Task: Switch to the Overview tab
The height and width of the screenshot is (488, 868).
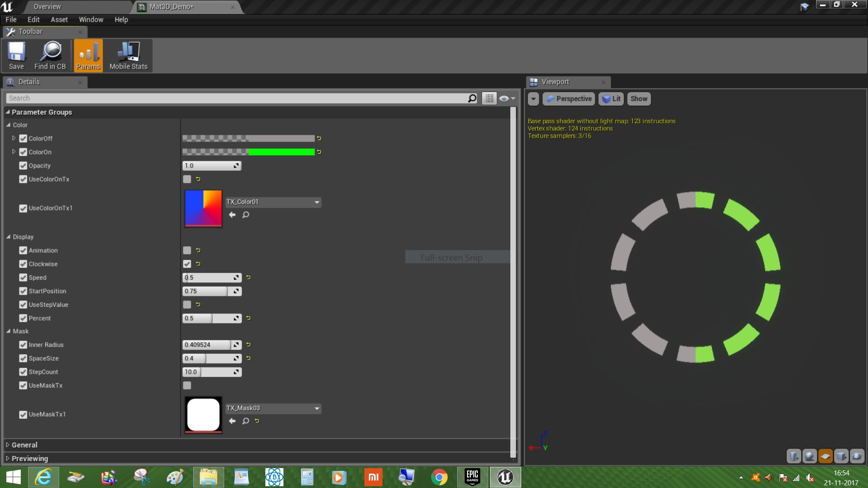Action: click(x=47, y=7)
